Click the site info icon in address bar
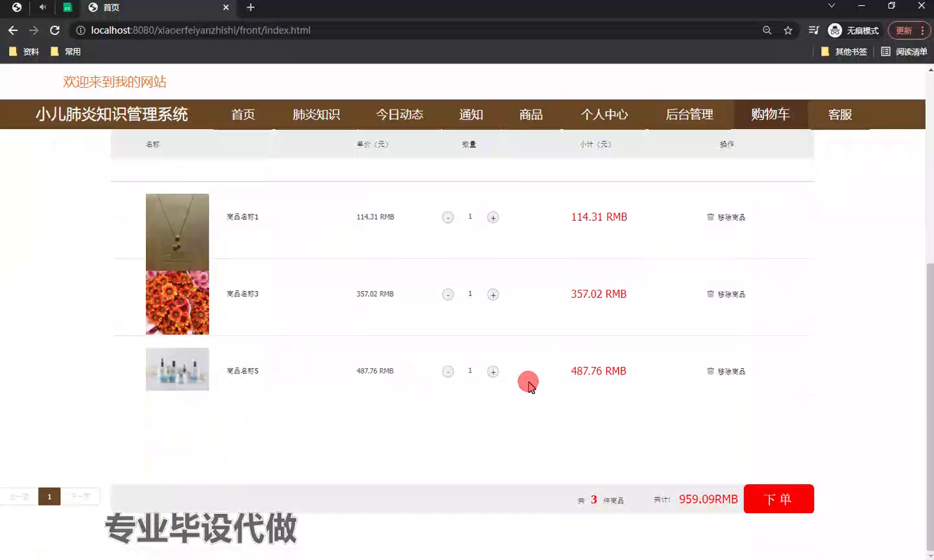Image resolution: width=934 pixels, height=560 pixels. tap(80, 30)
